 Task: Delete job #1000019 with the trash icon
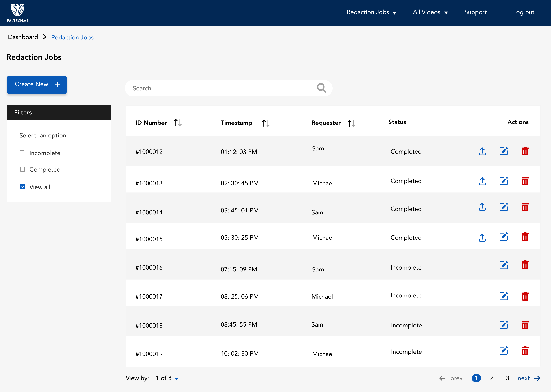click(x=525, y=350)
